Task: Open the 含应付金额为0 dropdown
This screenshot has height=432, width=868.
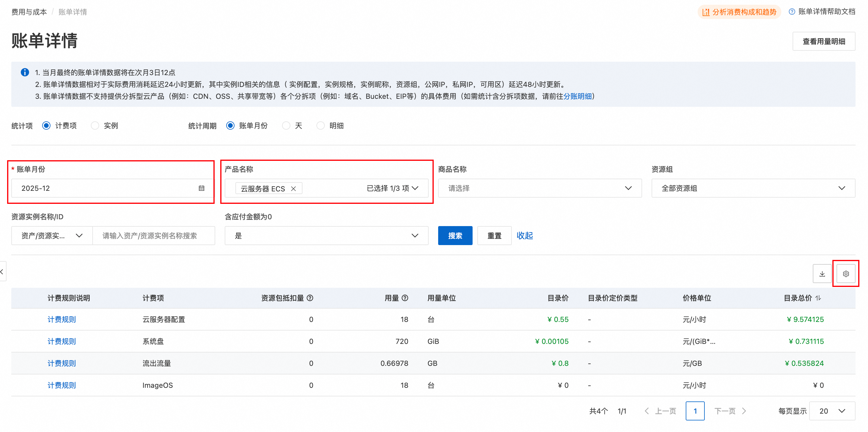Action: (x=326, y=236)
